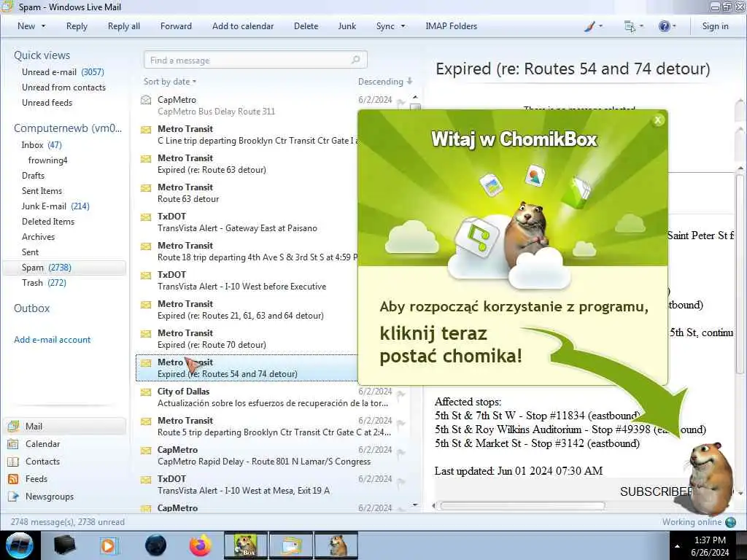Open the paintbrush colorizer icon in toolbar

[589, 26]
